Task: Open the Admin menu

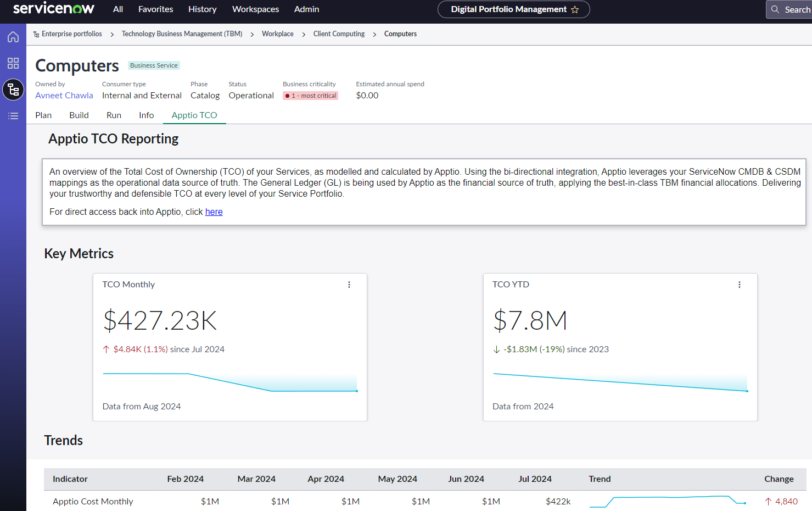Action: [x=306, y=9]
